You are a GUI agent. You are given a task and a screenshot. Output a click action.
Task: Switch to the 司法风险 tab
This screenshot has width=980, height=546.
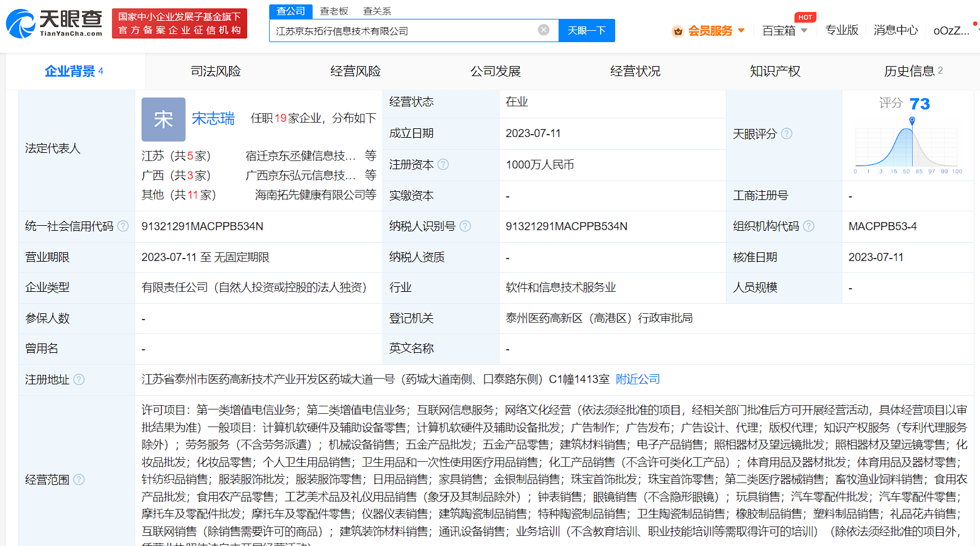216,71
